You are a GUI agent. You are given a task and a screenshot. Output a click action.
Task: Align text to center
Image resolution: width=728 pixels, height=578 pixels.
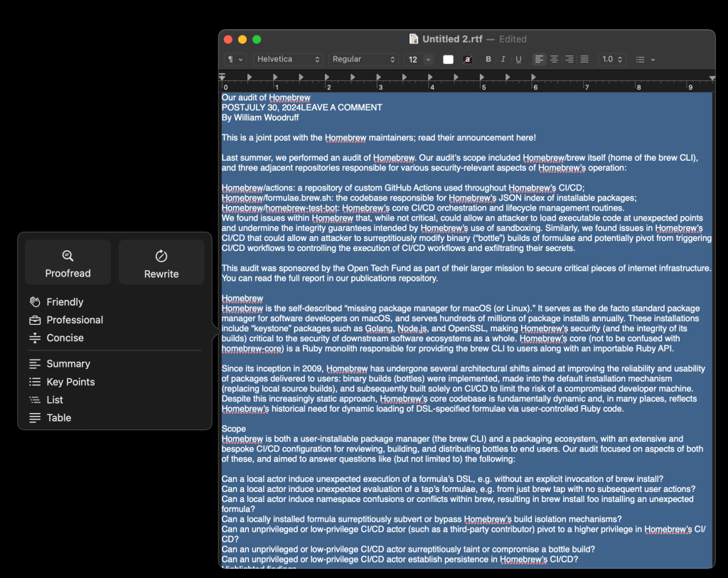(555, 60)
